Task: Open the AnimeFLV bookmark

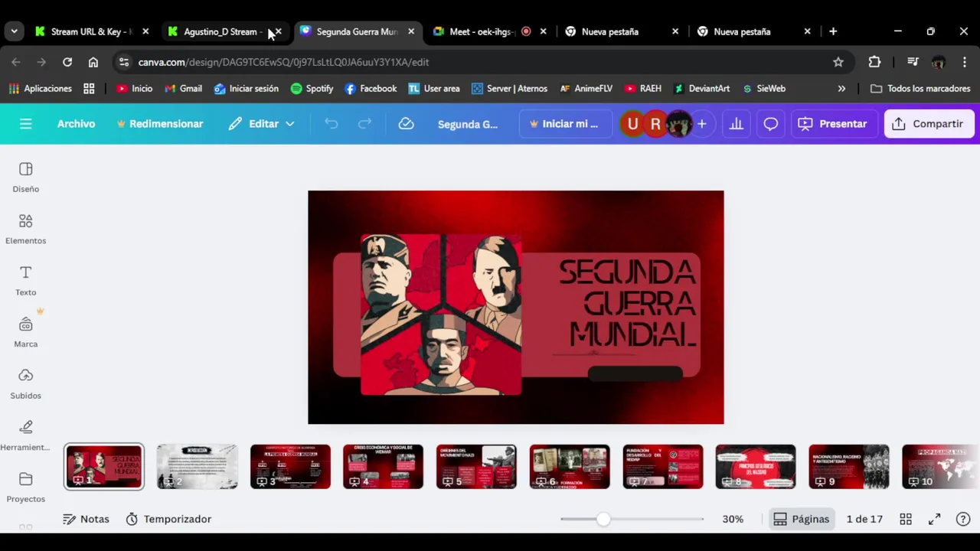Action: pos(586,89)
